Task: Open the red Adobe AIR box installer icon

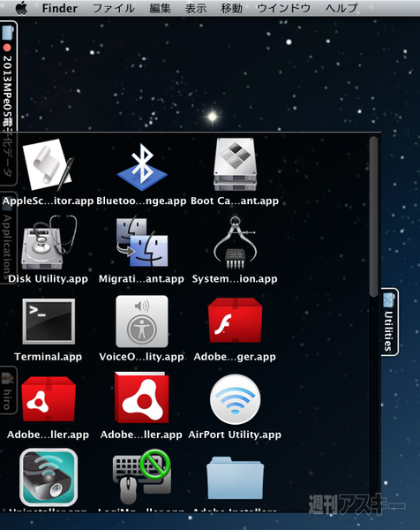Action: [x=49, y=399]
